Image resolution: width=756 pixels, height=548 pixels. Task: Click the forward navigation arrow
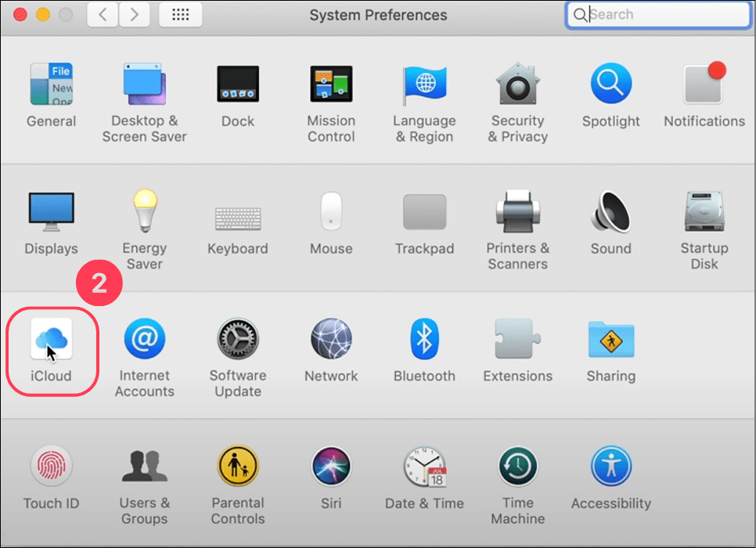pos(134,14)
